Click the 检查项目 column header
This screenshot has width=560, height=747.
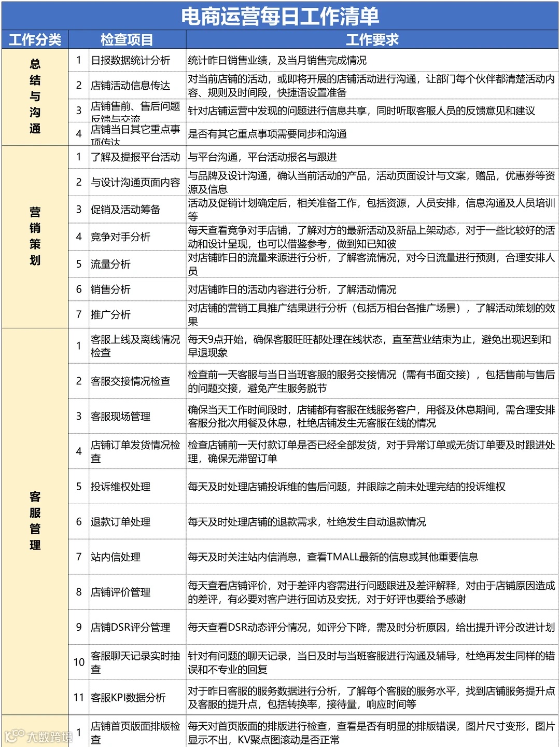[127, 39]
